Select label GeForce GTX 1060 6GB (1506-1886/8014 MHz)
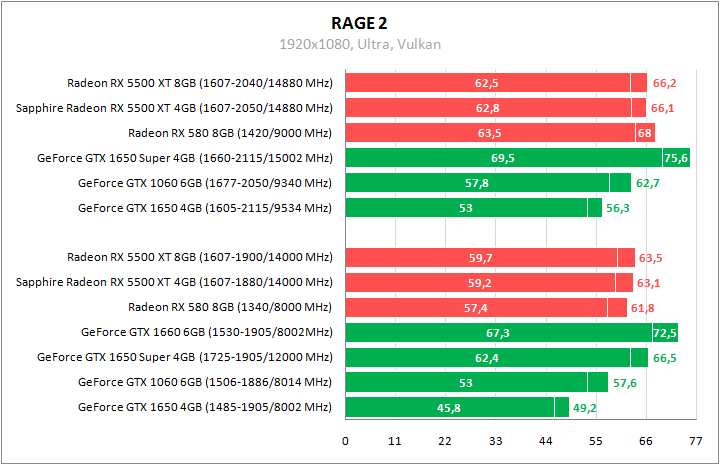 tap(205, 382)
